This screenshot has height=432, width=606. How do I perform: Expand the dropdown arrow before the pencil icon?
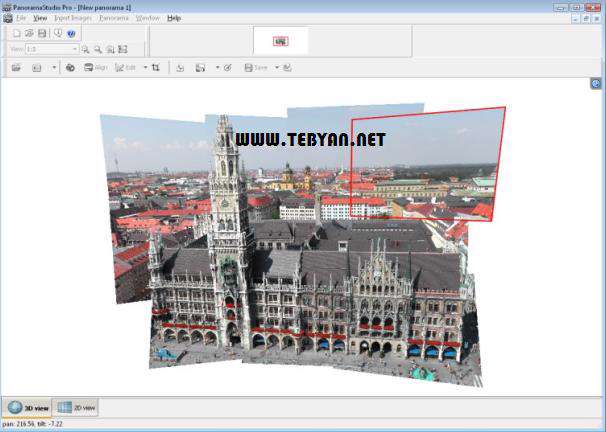(x=218, y=68)
